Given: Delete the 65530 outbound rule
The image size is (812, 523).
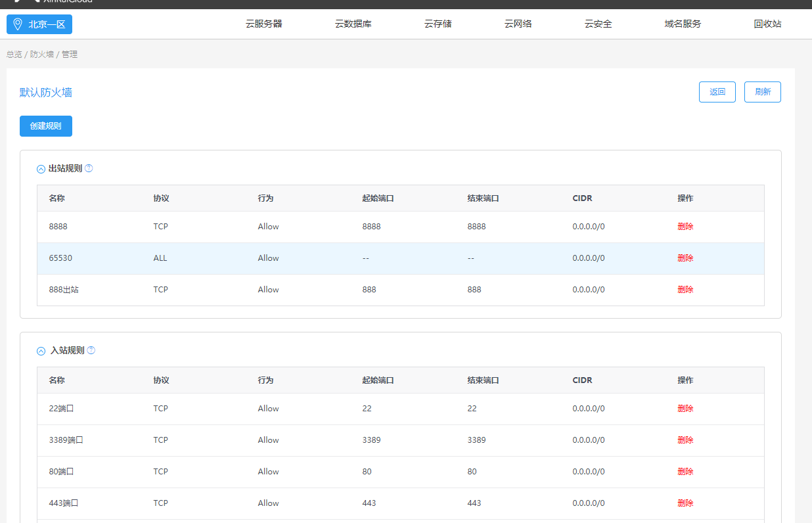Looking at the screenshot, I should pyautogui.click(x=685, y=258).
